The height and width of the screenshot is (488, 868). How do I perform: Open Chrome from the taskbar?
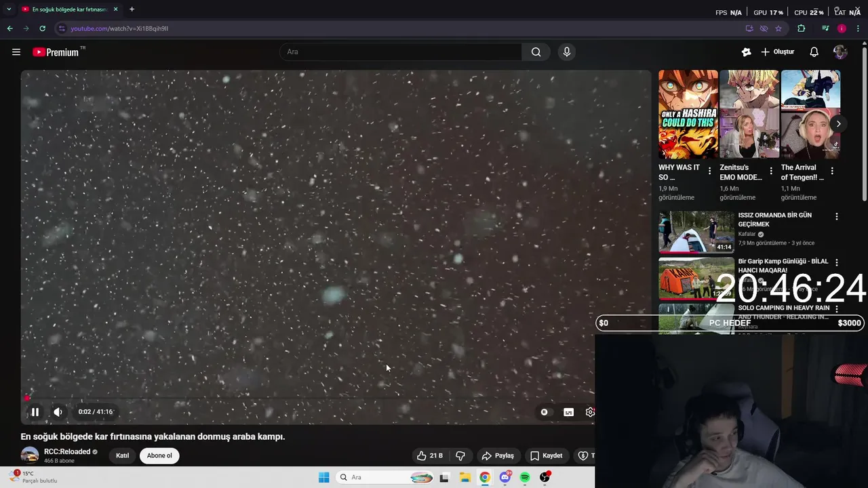(x=485, y=478)
